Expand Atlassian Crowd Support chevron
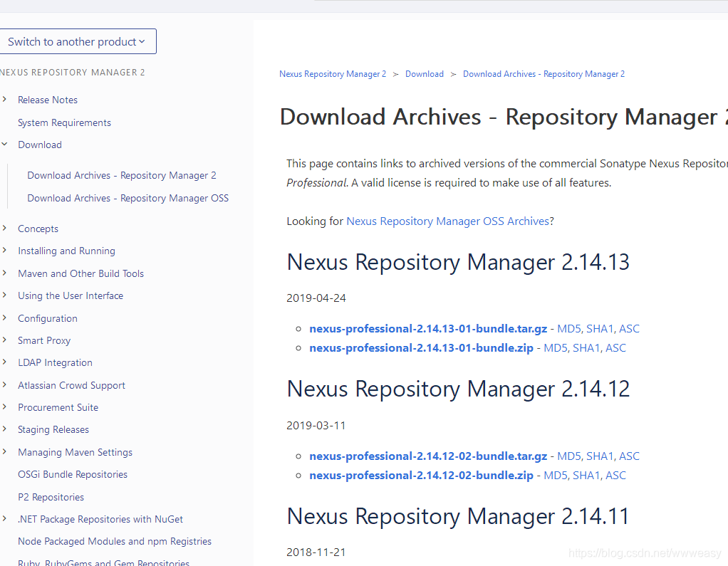The height and width of the screenshot is (566, 728). click(5, 384)
